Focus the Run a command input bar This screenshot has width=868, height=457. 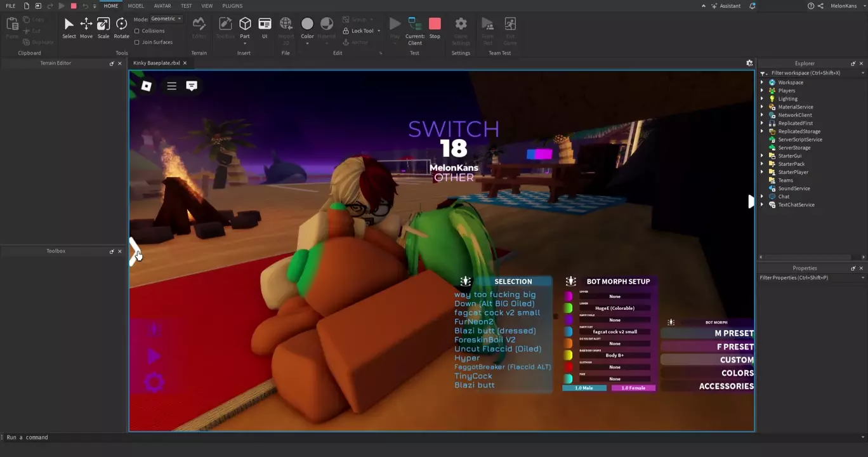381,437
